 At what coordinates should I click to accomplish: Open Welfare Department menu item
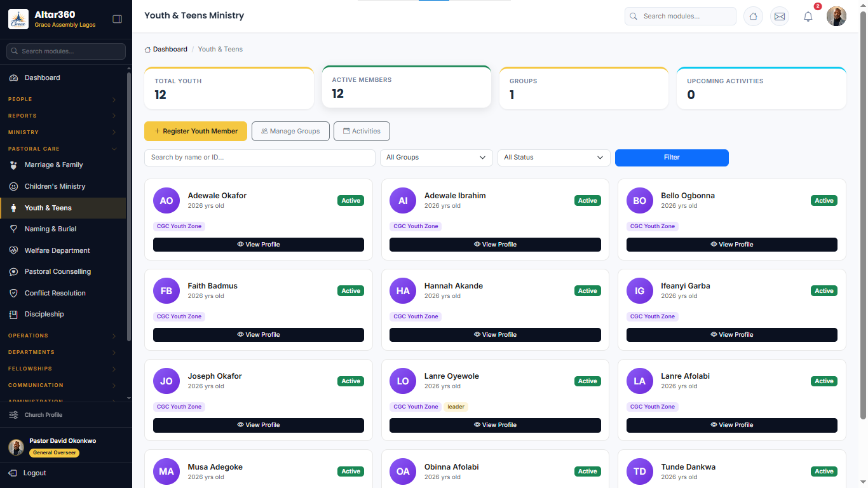tap(62, 250)
